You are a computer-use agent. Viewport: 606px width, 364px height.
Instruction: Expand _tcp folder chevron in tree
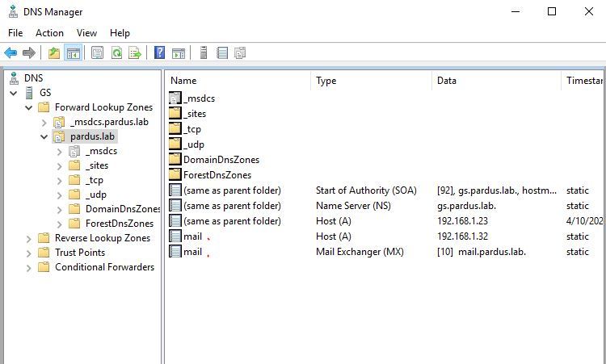(x=59, y=181)
